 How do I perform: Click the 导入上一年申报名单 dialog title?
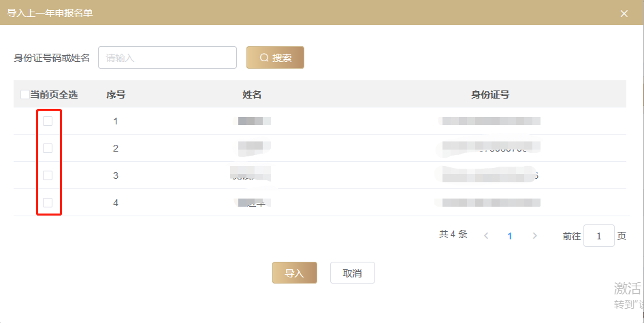coord(50,13)
